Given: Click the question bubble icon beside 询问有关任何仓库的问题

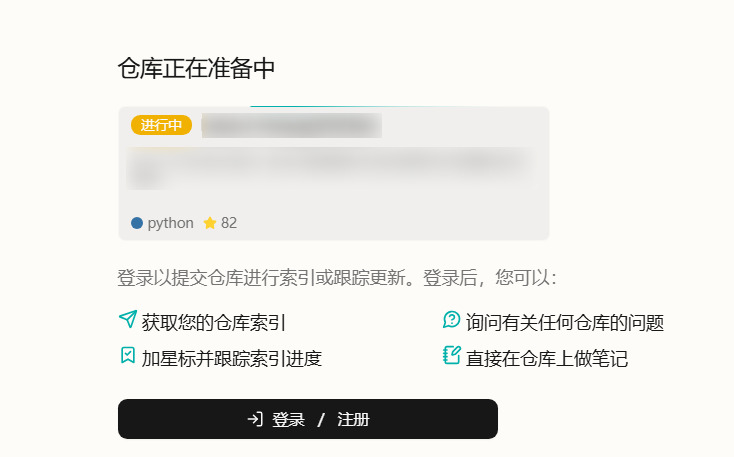Looking at the screenshot, I should click(452, 320).
